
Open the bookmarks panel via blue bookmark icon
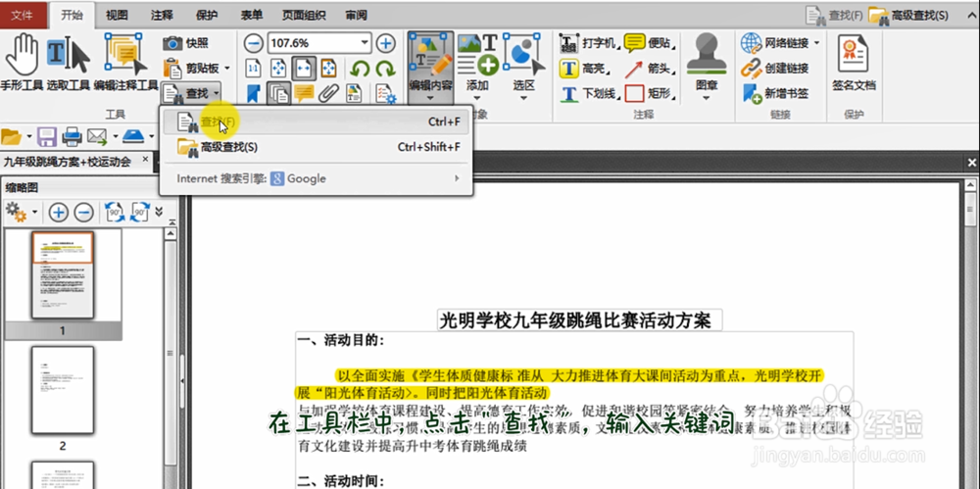[253, 93]
